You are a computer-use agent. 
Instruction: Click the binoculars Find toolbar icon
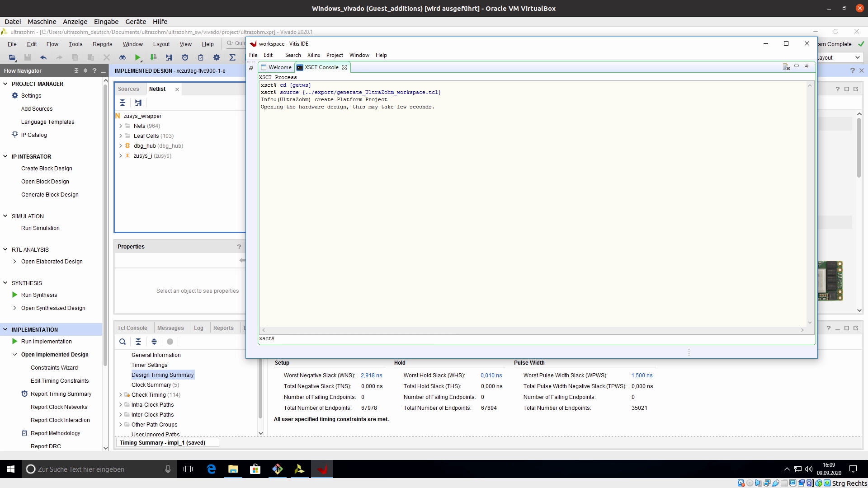pyautogui.click(x=123, y=57)
